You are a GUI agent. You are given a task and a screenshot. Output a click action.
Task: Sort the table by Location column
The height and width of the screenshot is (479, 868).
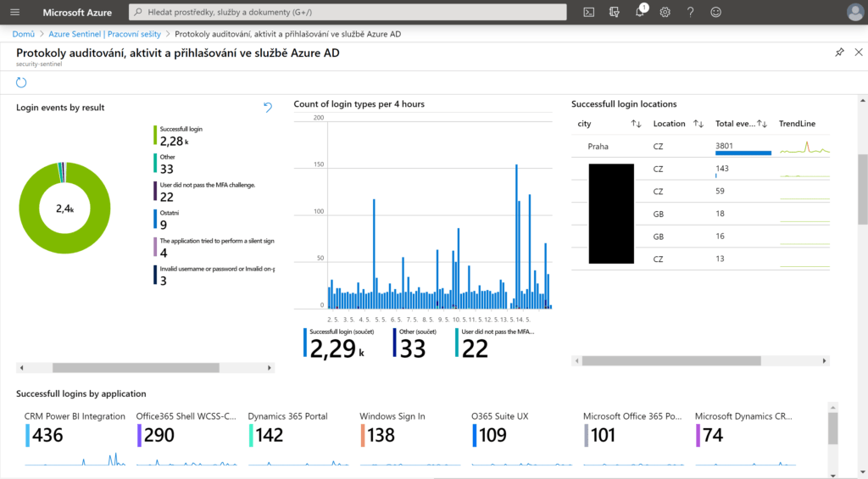point(698,124)
